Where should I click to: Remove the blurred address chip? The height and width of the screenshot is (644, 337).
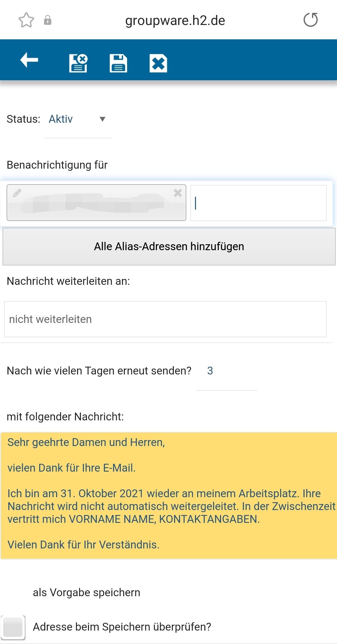tap(178, 193)
